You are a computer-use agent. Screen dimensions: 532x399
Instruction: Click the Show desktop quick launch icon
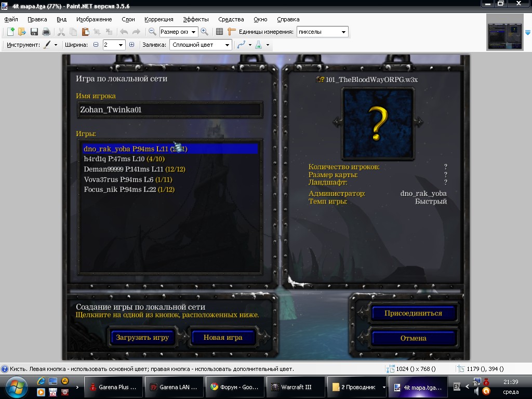[x=53, y=381]
